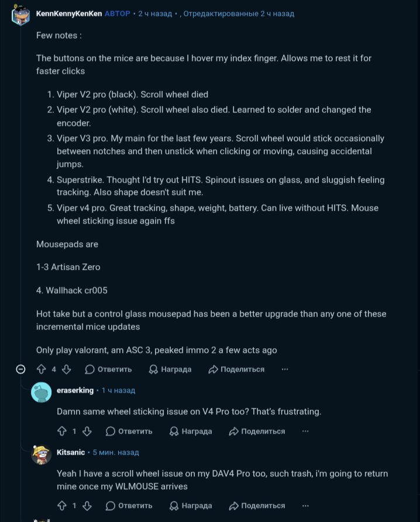
Task: Upvote eraserking's comment
Action: (x=62, y=431)
